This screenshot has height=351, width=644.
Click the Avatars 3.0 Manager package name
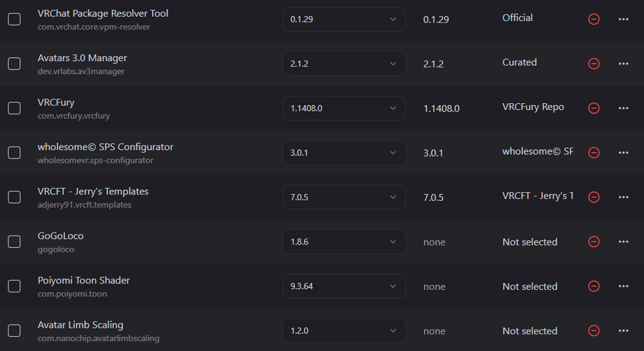pos(82,58)
